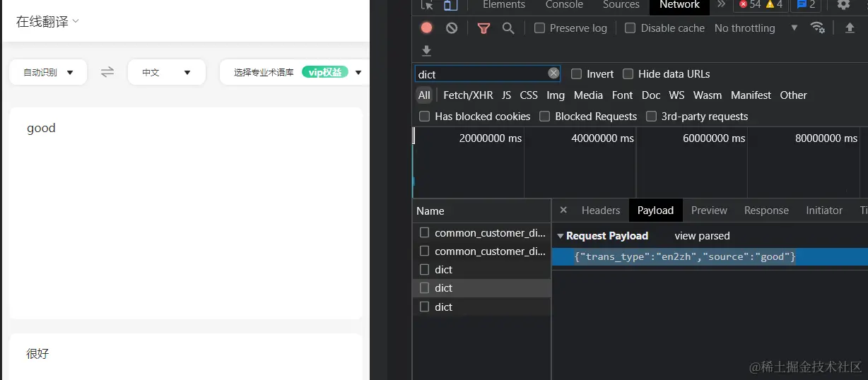
Task: Open DevTools settings gear icon
Action: coord(843,5)
